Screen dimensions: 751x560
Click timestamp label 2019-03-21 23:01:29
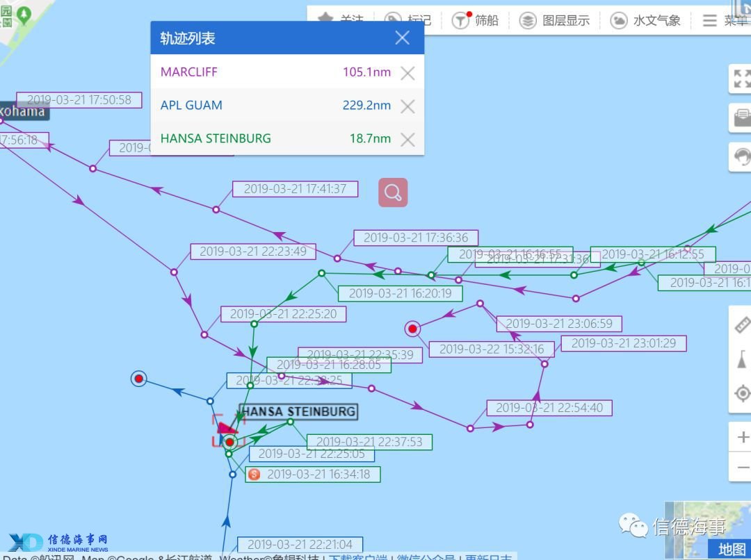tap(624, 343)
